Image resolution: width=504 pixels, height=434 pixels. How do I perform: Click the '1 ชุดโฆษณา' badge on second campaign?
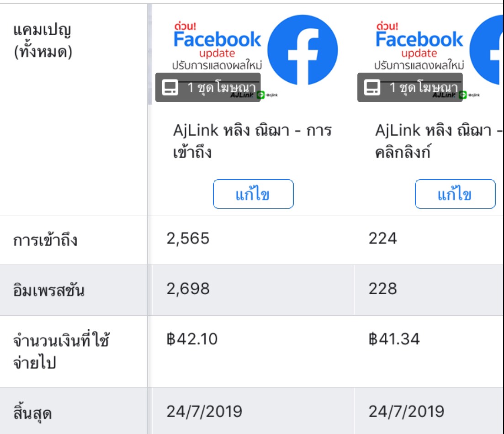click(410, 87)
